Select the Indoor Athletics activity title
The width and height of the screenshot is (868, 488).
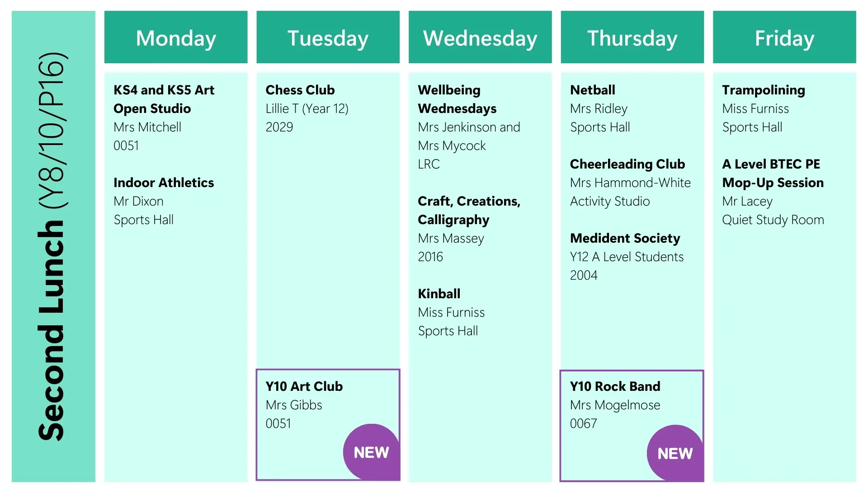point(164,183)
